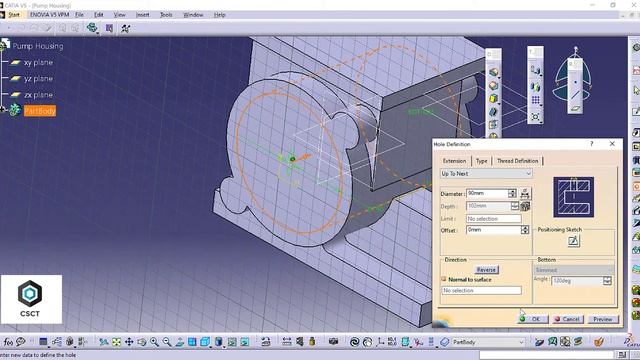Click the Measure Between icon

(287, 342)
